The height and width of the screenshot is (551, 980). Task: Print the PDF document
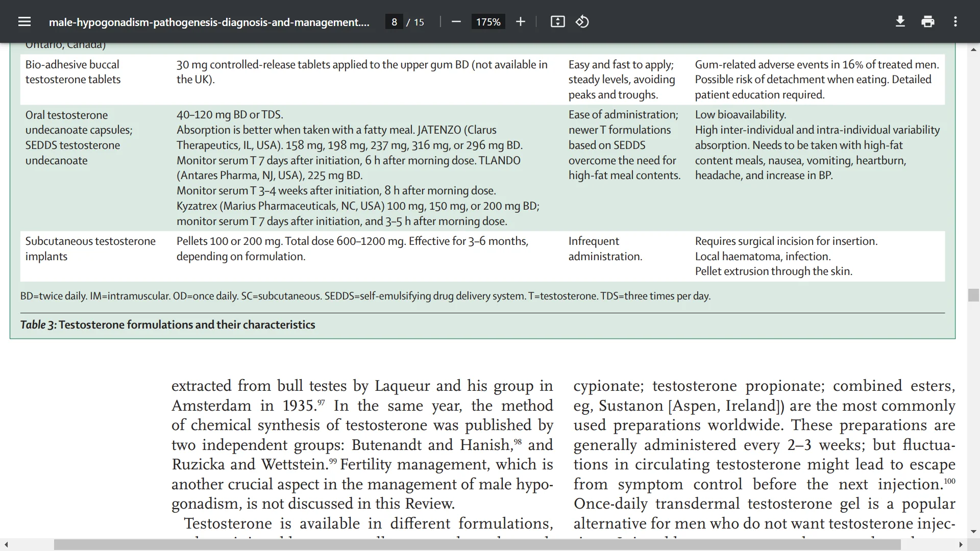928,21
